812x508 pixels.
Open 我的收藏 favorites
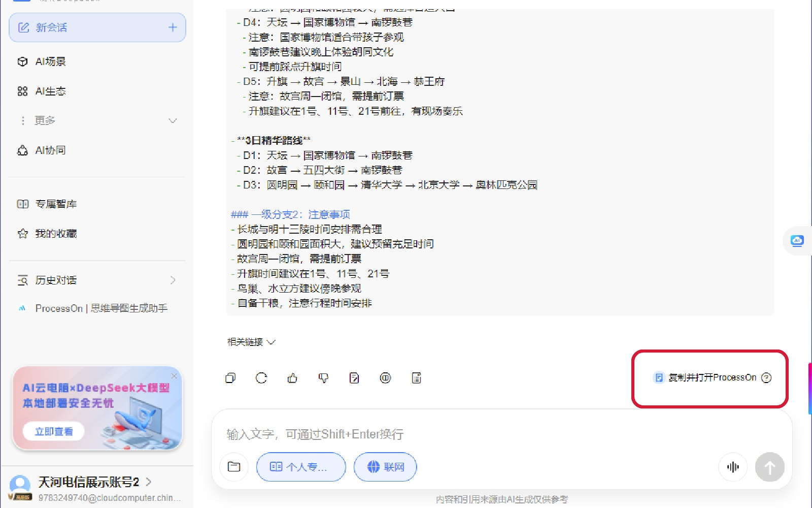tap(56, 233)
